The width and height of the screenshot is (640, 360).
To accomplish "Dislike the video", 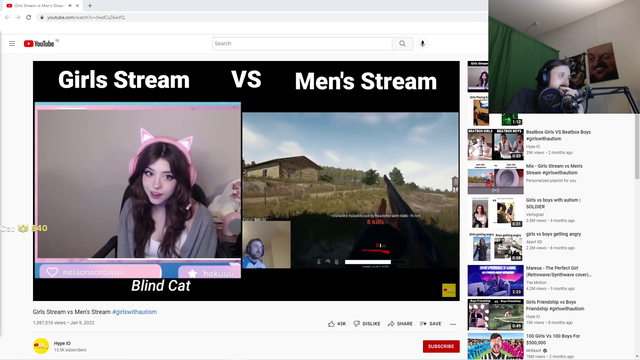I will pos(367,324).
